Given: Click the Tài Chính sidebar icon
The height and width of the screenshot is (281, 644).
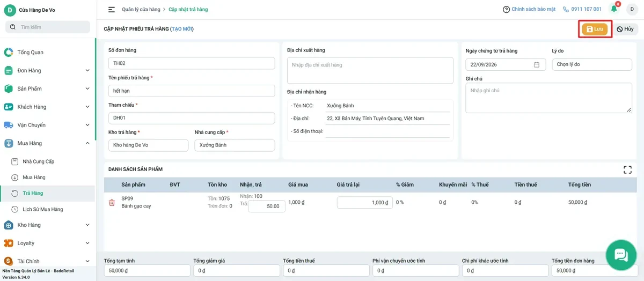Looking at the screenshot, I should [x=9, y=261].
